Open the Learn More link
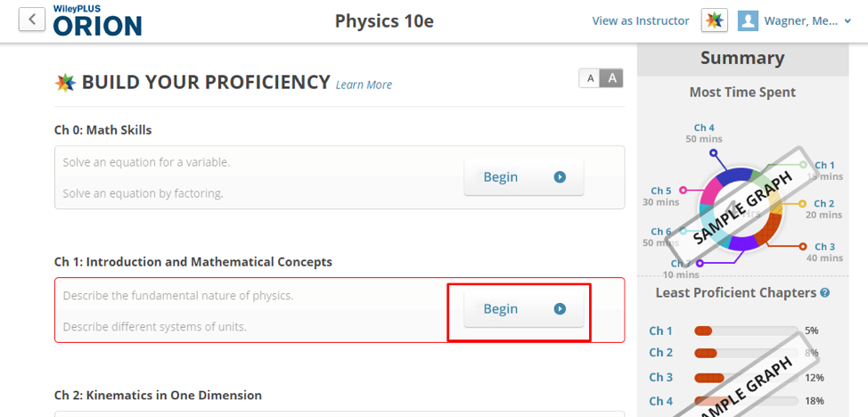The width and height of the screenshot is (868, 417). click(x=364, y=85)
